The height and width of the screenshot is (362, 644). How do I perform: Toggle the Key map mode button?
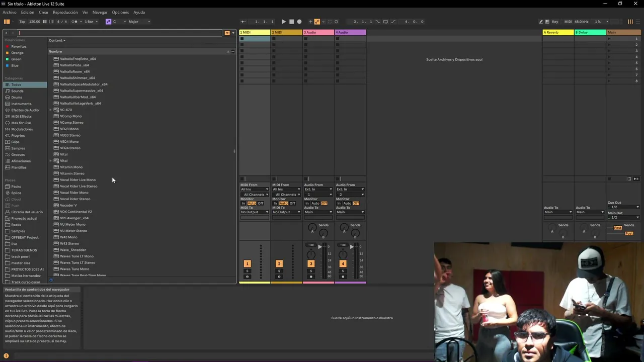555,22
